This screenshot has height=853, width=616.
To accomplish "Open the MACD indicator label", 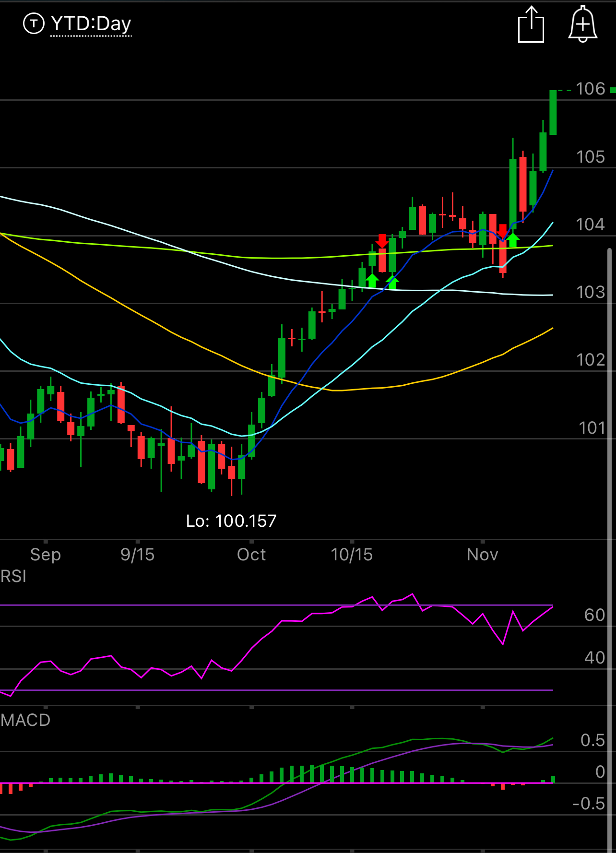I will tap(25, 720).
